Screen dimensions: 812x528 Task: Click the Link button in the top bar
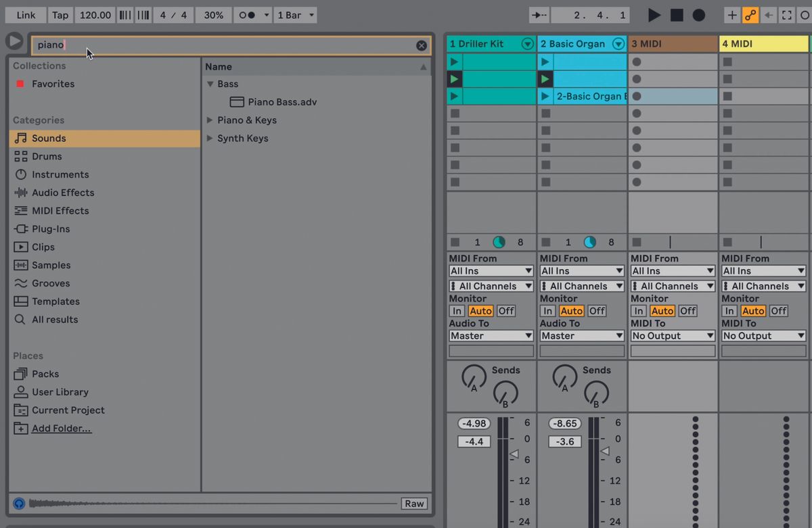26,15
